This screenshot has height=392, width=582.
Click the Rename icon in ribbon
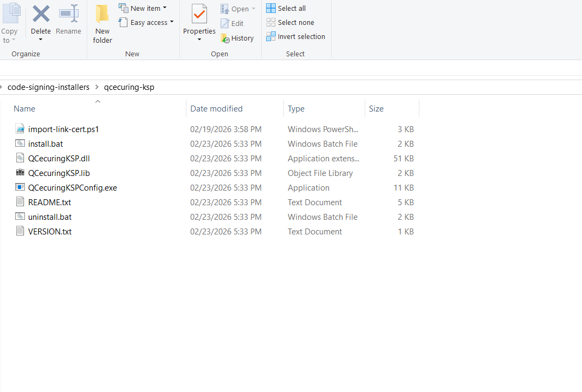(x=68, y=14)
